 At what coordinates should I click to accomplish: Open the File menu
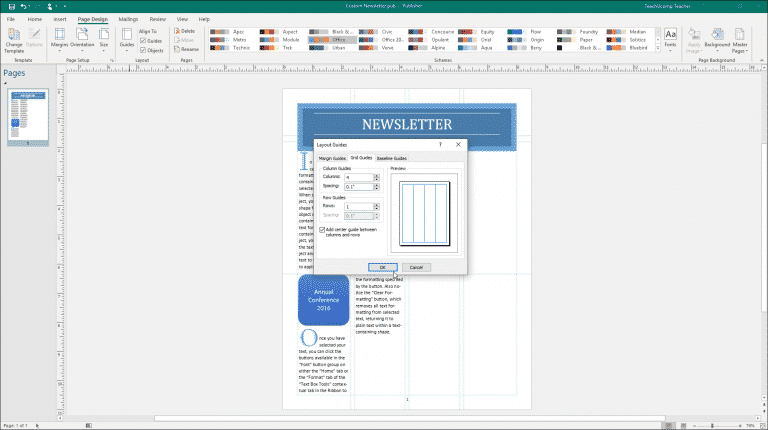pos(11,19)
